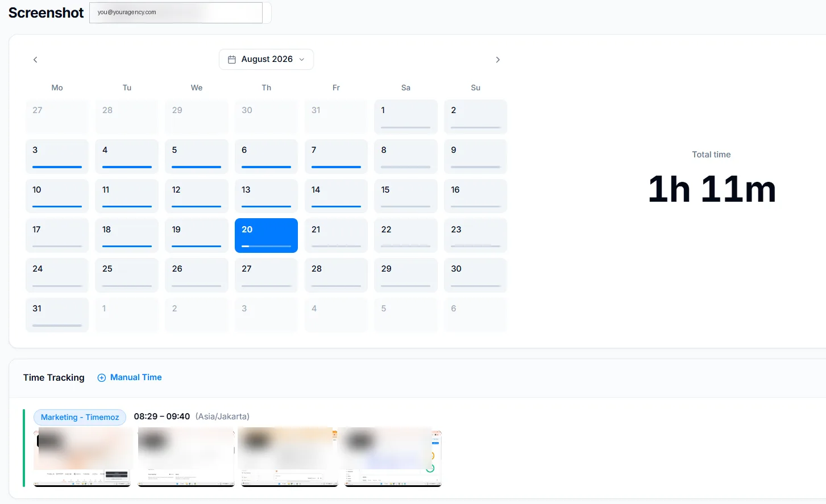Select greyed July 31 in the first row

(x=336, y=116)
